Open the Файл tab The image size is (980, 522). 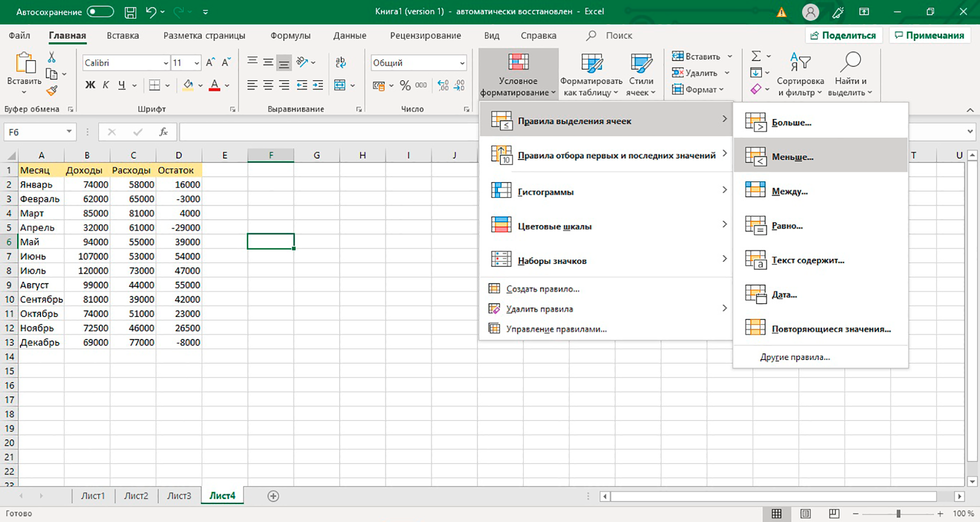[20, 35]
